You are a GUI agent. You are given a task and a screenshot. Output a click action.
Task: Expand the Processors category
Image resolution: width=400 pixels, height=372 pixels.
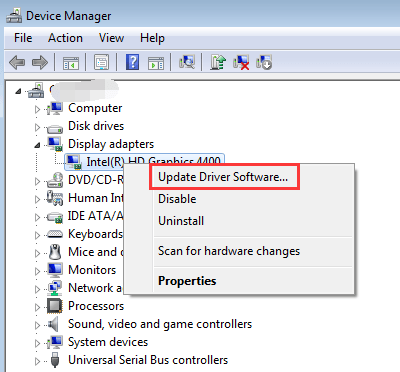[x=37, y=307]
